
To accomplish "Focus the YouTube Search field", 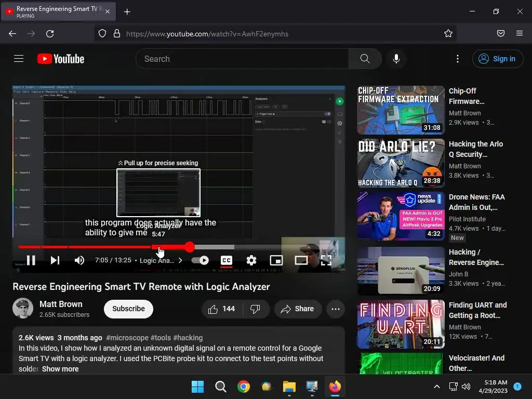I will tap(242, 59).
